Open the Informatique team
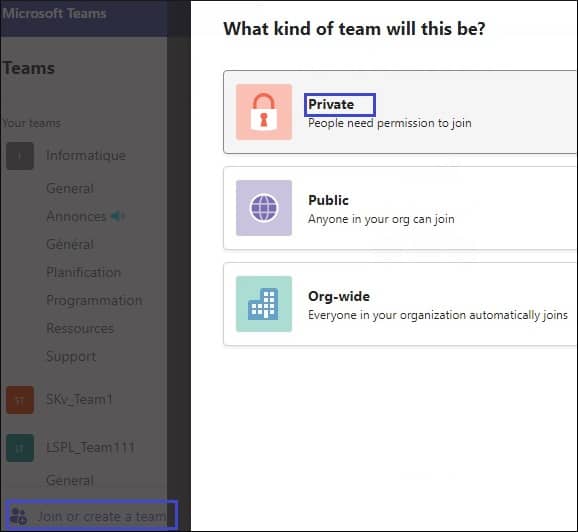The image size is (578, 532). 86,156
